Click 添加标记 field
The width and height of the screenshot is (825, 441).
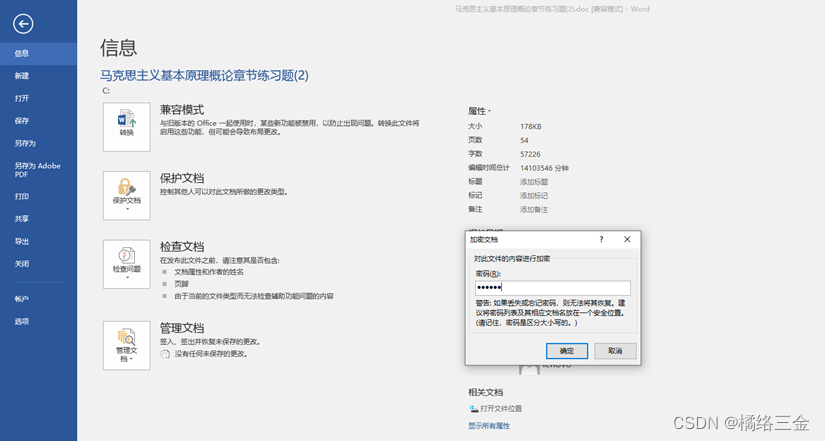(534, 195)
